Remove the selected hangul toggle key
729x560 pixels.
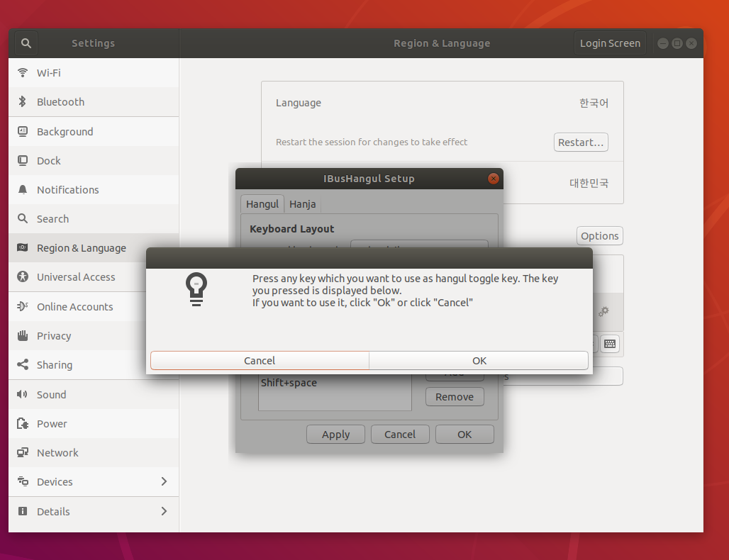point(455,397)
